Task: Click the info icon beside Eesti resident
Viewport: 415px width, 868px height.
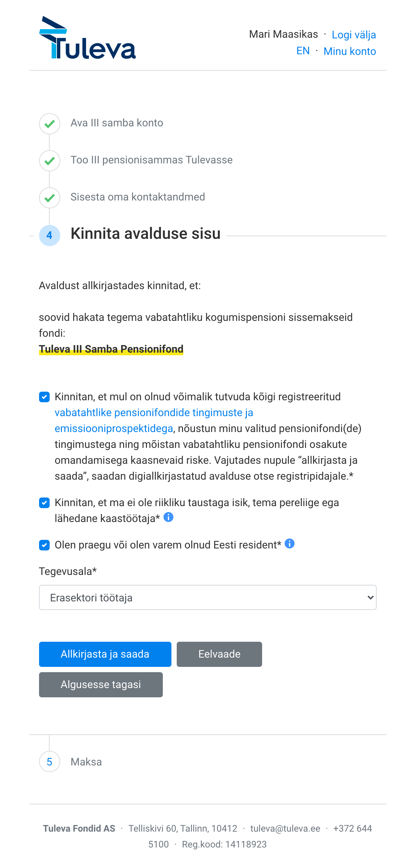Action: (289, 543)
